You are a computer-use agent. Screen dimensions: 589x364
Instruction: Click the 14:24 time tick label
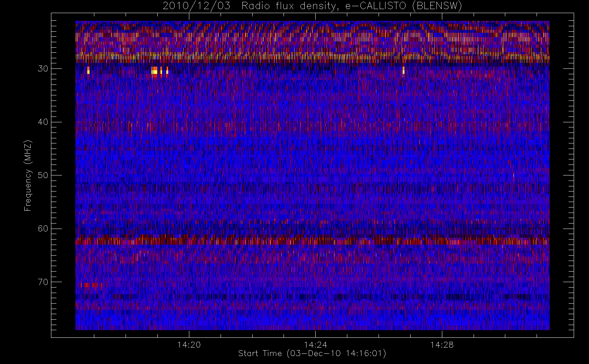tap(316, 345)
